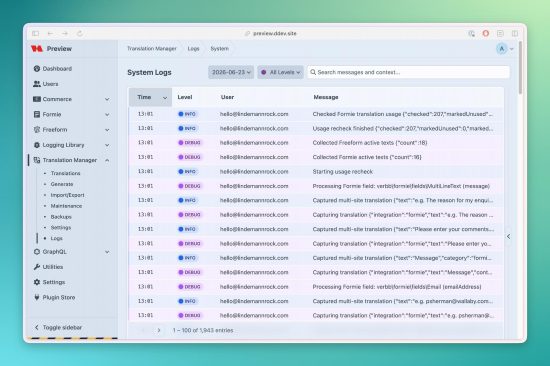Select 'Checked Formie translation usage' message
Image resolution: width=550 pixels, height=366 pixels.
point(403,114)
